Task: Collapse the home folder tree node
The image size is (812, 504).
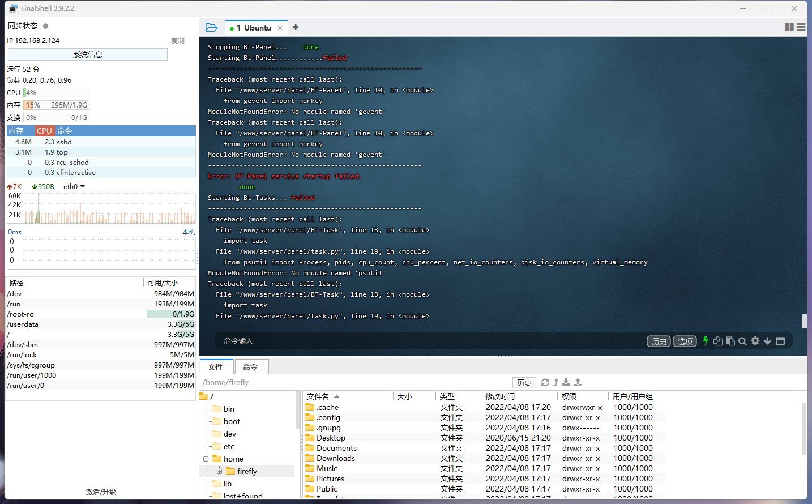Action: (x=206, y=459)
